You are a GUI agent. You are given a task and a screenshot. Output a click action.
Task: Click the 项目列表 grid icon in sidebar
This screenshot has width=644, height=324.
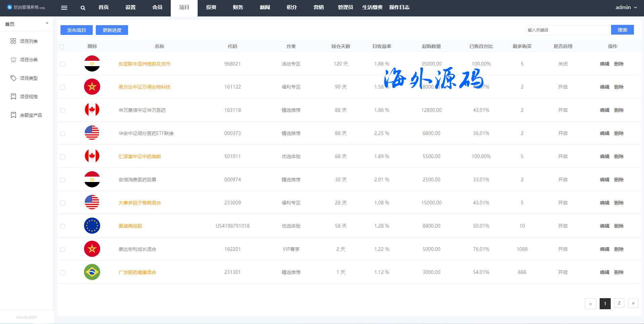(13, 41)
